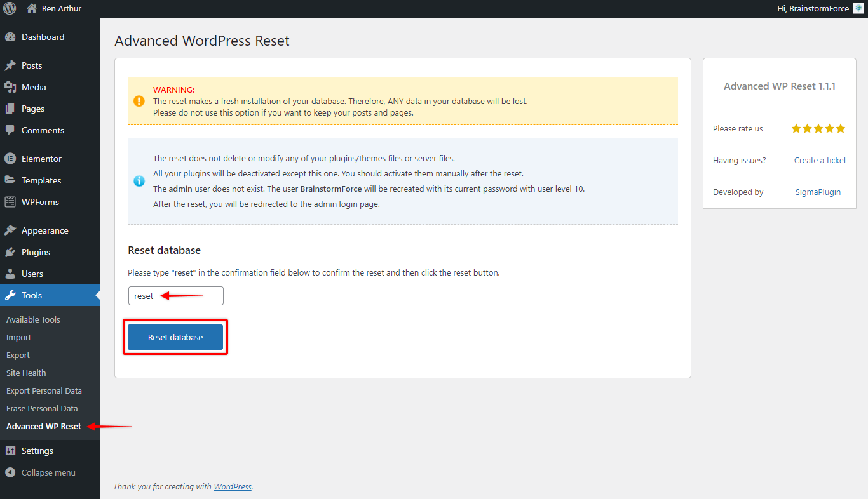Click the Reset database button

175,337
